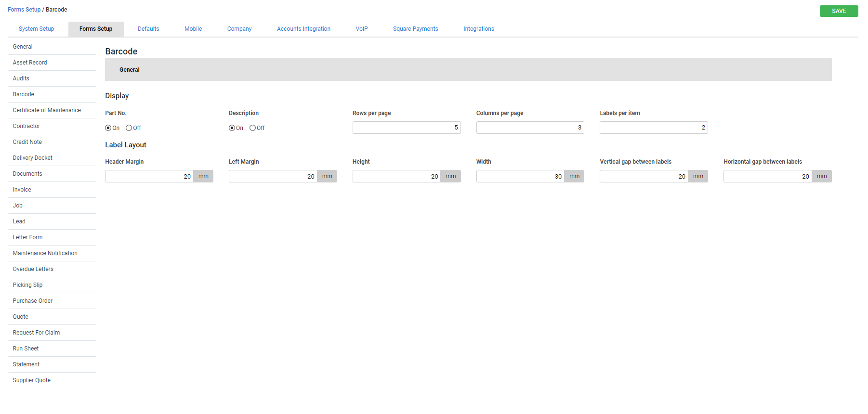This screenshot has width=868, height=414.
Task: Open Asset Record form settings
Action: [52, 63]
